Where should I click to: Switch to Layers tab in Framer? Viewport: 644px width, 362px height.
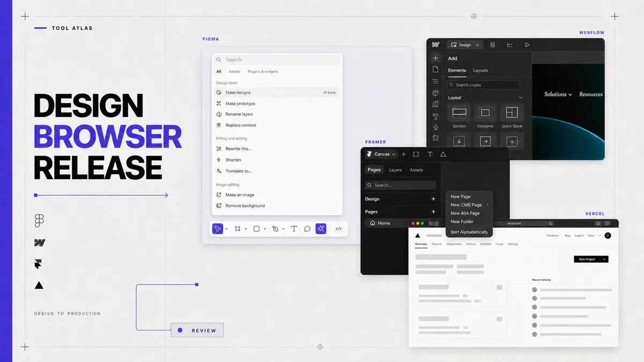[x=396, y=170]
